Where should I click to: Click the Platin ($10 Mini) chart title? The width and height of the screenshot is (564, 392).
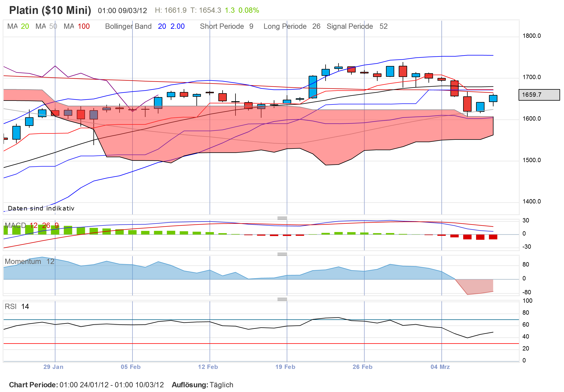[x=50, y=10]
